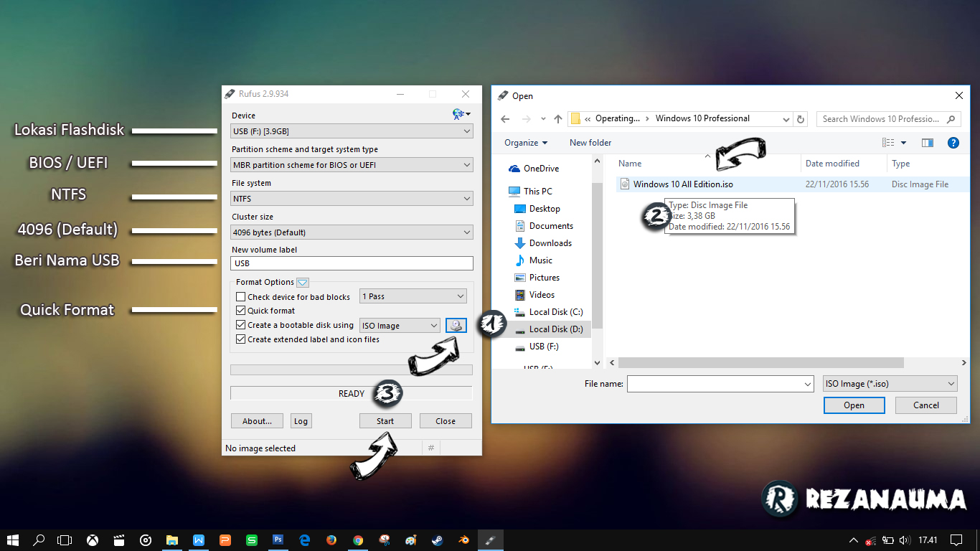Click the Start button in Rufus
This screenshot has width=980, height=551.
(x=385, y=421)
